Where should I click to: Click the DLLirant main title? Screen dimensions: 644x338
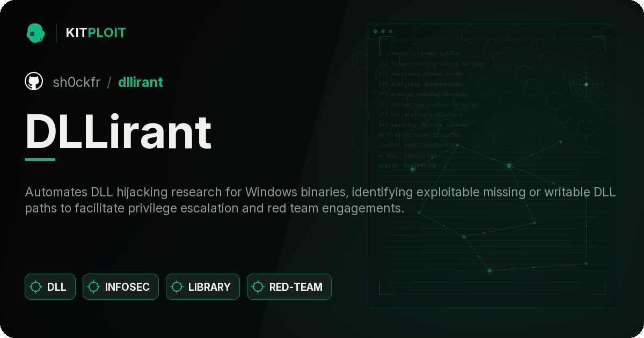pyautogui.click(x=118, y=131)
